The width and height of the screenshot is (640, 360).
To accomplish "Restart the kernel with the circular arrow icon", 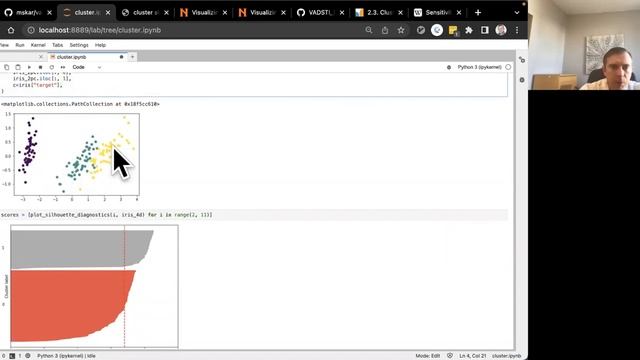I will (x=51, y=67).
